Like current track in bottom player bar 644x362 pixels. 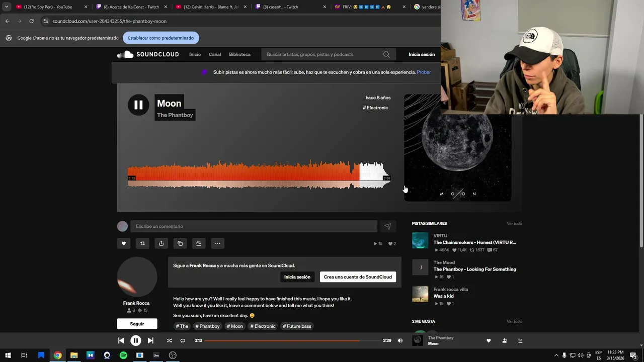[x=488, y=340]
